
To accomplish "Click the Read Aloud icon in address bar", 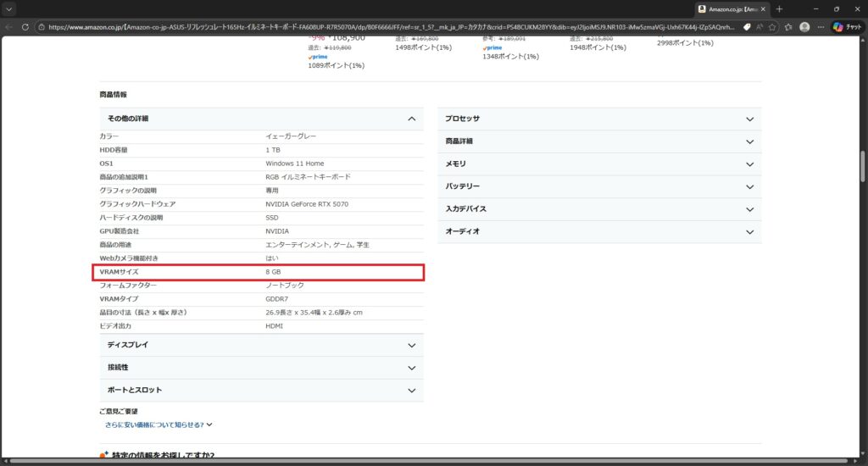I will click(x=760, y=26).
